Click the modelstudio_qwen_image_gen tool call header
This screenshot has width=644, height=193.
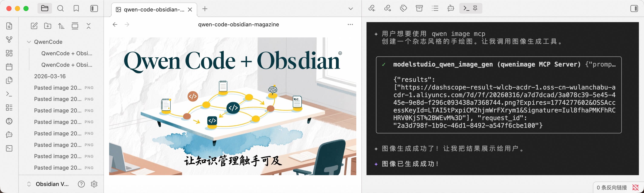click(x=504, y=64)
